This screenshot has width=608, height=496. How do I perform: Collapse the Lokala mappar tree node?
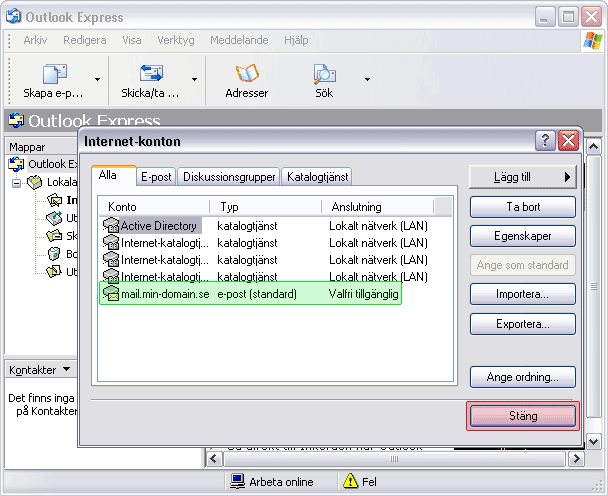point(16,183)
